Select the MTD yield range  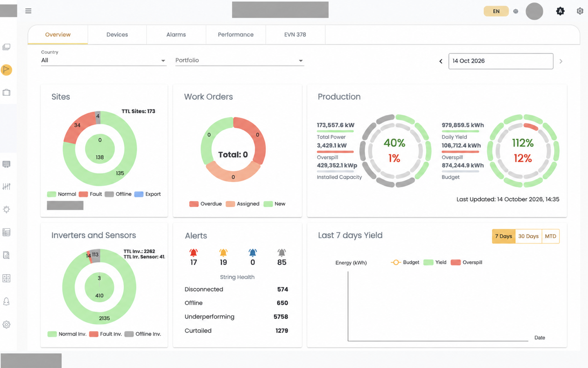tap(550, 236)
